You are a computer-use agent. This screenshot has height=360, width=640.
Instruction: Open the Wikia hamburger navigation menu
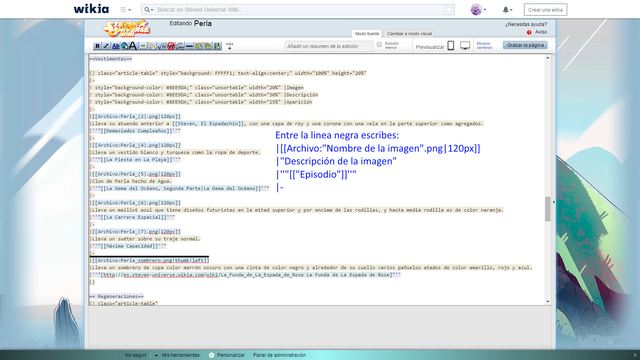pos(125,9)
